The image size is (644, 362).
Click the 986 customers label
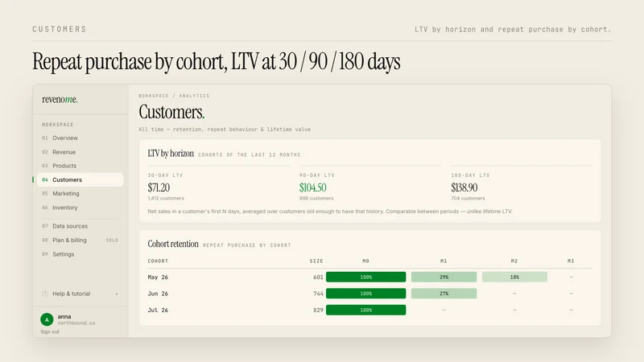tap(316, 198)
